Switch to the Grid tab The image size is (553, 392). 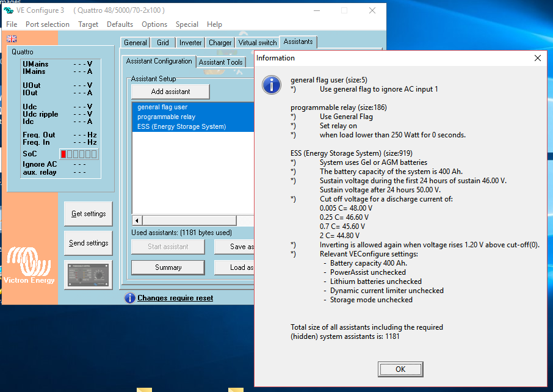[x=162, y=43]
